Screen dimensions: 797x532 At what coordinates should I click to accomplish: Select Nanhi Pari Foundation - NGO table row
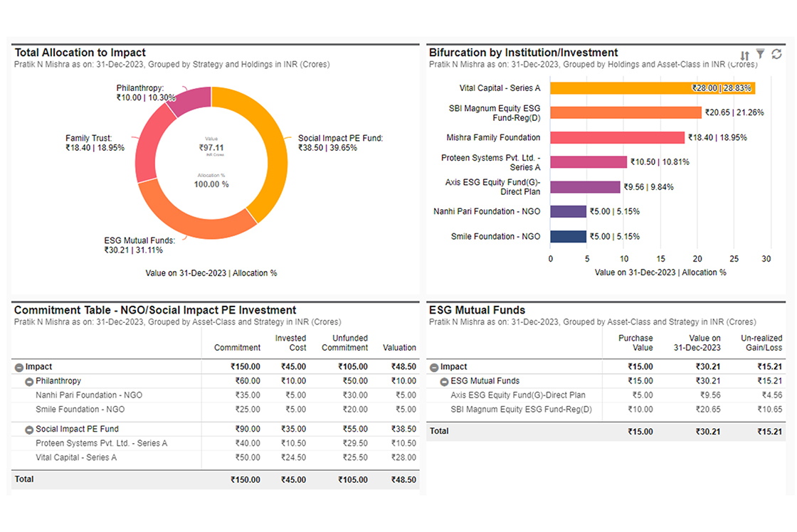[89, 395]
